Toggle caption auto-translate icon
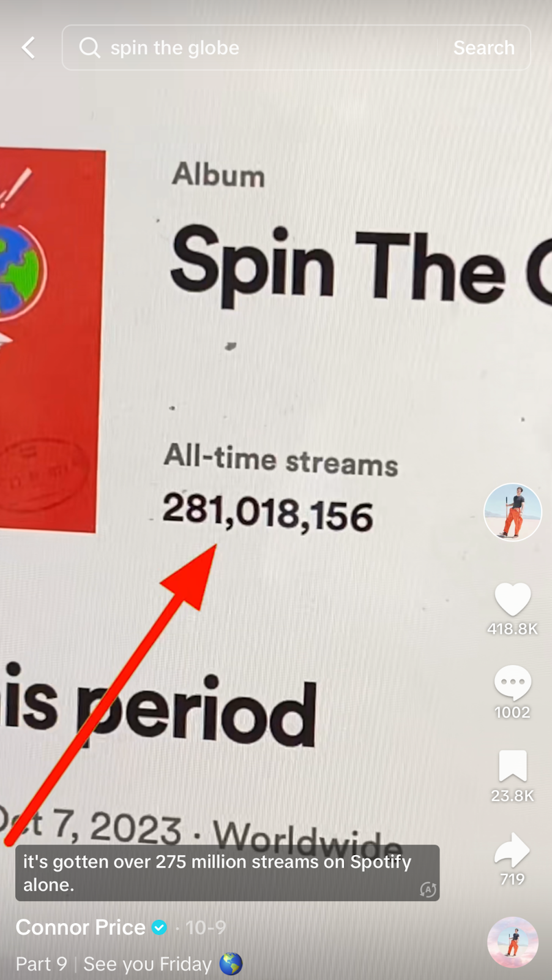The width and height of the screenshot is (552, 980). point(428,889)
